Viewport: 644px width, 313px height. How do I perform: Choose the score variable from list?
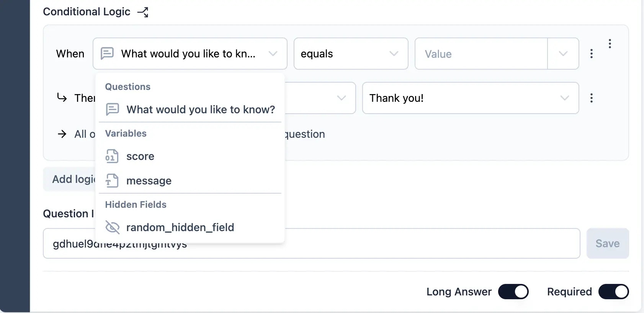click(140, 156)
